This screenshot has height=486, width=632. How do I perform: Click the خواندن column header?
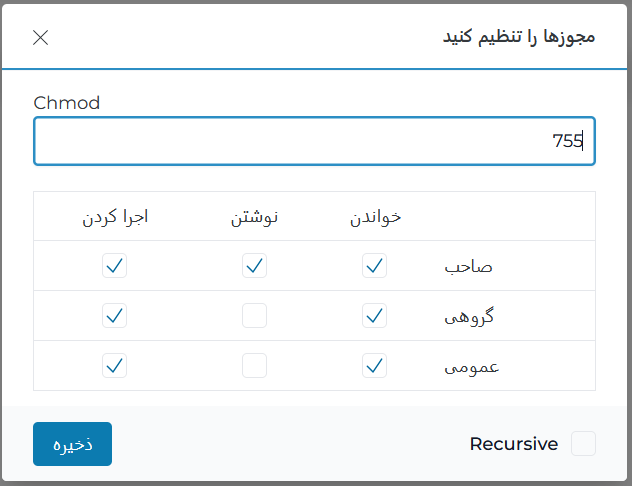coord(375,217)
